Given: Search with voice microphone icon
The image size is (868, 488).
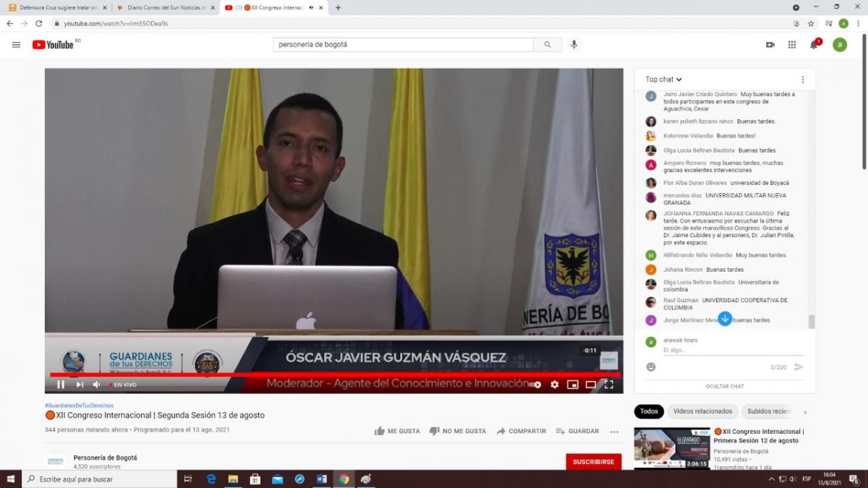Looking at the screenshot, I should click(x=574, y=45).
